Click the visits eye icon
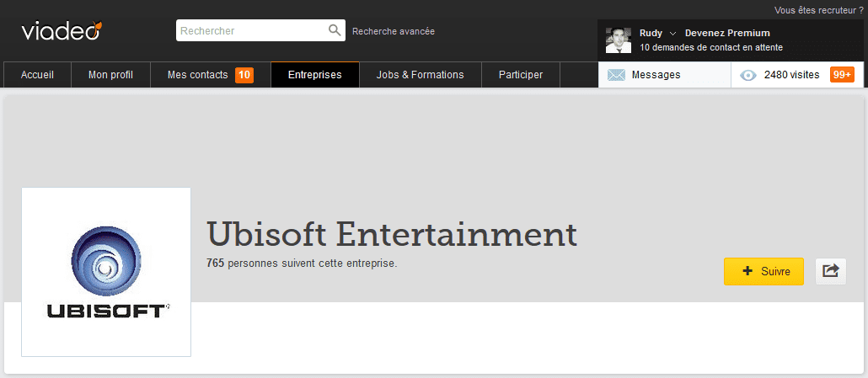This screenshot has width=868, height=378. (747, 75)
